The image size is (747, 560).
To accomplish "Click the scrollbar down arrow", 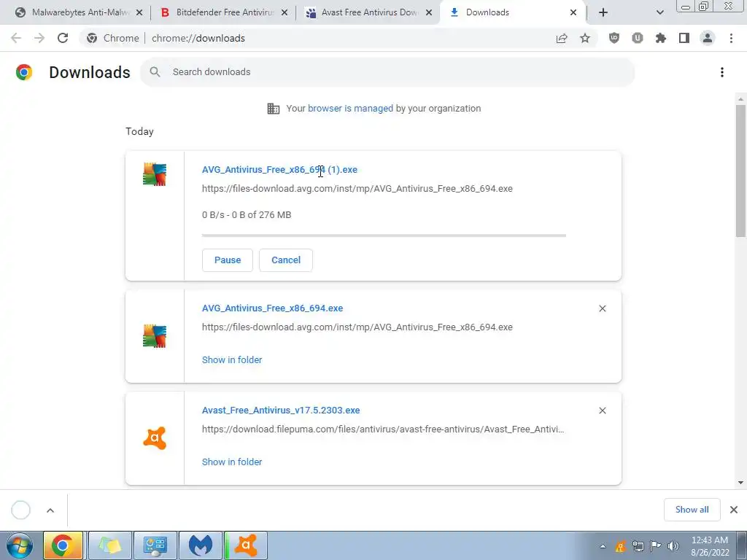I will click(740, 483).
